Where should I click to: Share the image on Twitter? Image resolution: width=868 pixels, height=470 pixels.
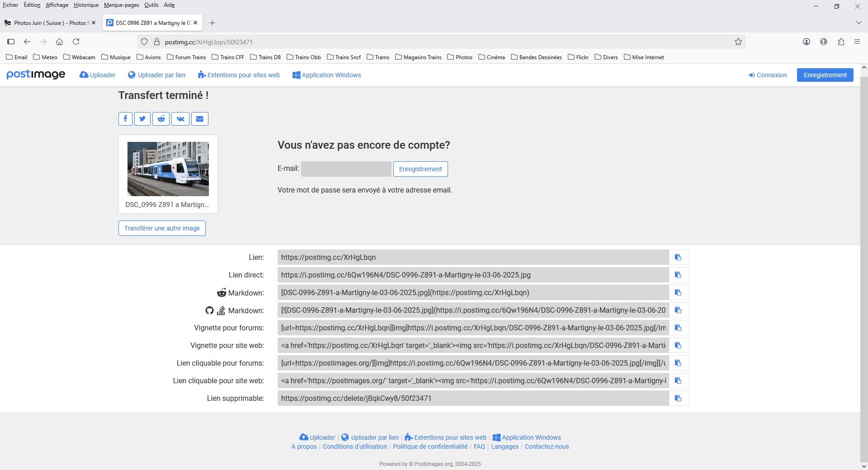pyautogui.click(x=142, y=119)
